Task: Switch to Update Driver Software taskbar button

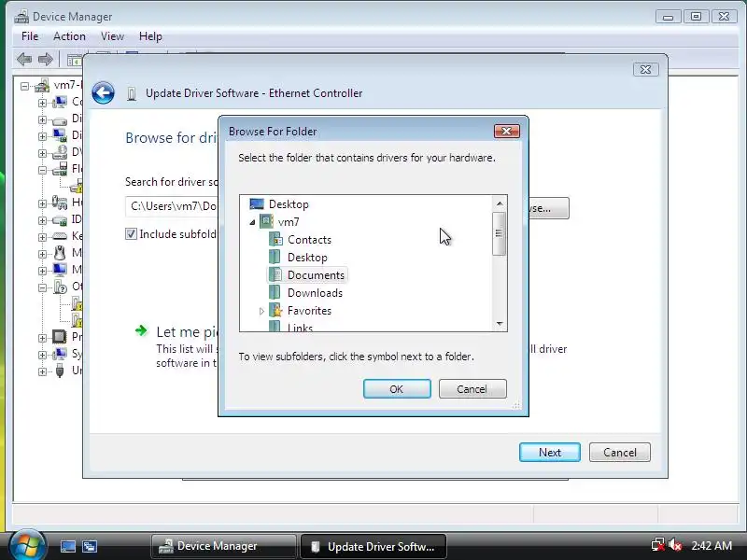Action: tap(373, 546)
